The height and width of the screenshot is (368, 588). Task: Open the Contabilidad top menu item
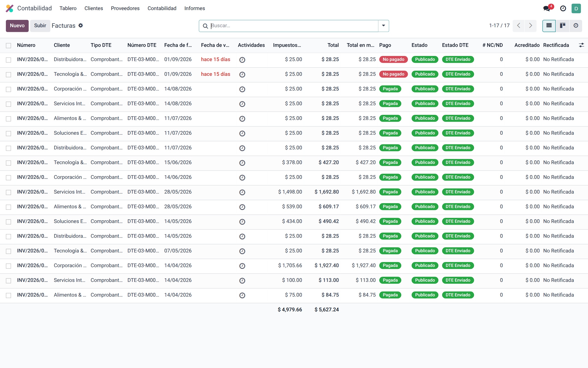162,8
